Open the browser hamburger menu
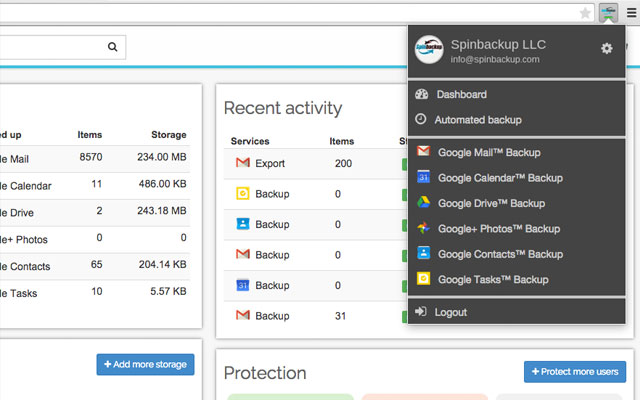640x400 pixels. coord(631,13)
